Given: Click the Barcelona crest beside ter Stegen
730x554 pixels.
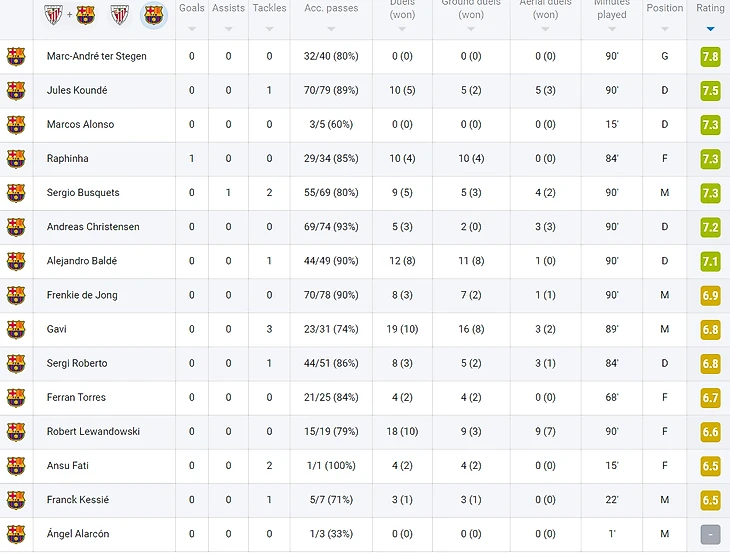Looking at the screenshot, I should (x=15, y=56).
